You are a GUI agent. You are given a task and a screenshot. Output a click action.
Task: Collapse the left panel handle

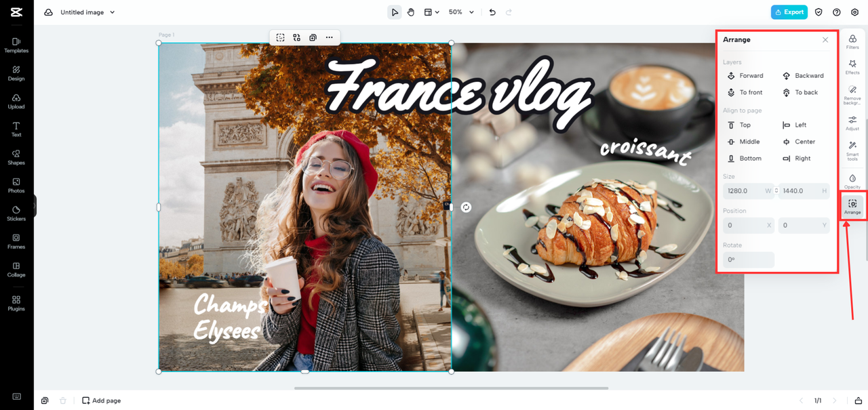click(35, 206)
